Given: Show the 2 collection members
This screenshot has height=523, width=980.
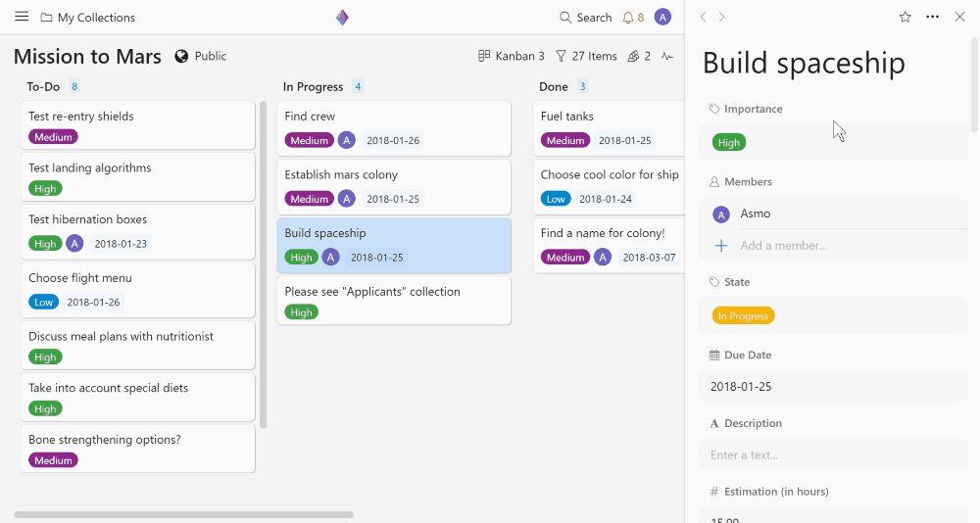Looking at the screenshot, I should [639, 56].
